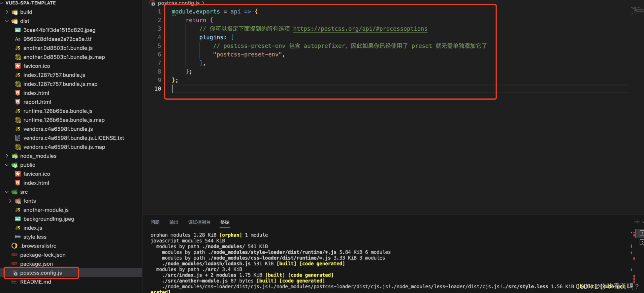Viewport: 644px width, 293px height.
Task: Open src index.js file
Action: pos(33,228)
